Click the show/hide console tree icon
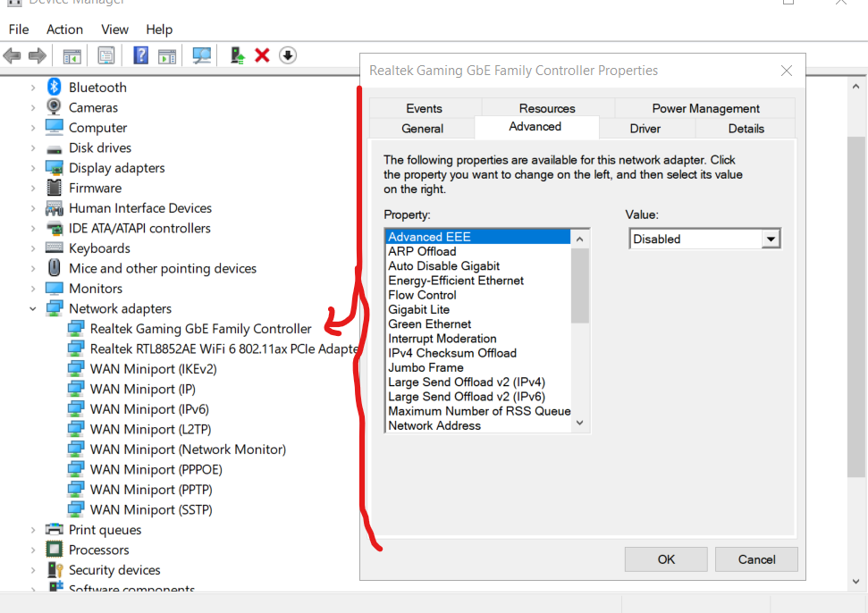This screenshot has width=868, height=613. coord(72,56)
